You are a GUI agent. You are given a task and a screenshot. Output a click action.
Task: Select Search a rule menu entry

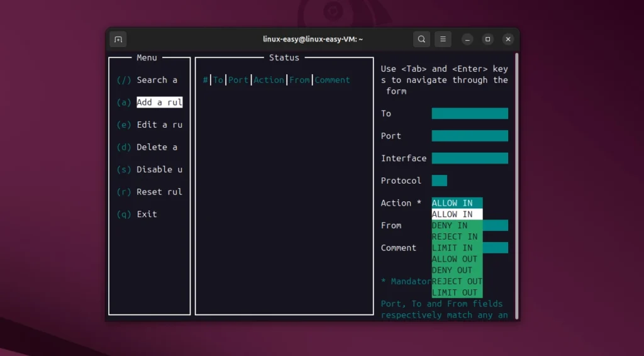[x=157, y=80]
